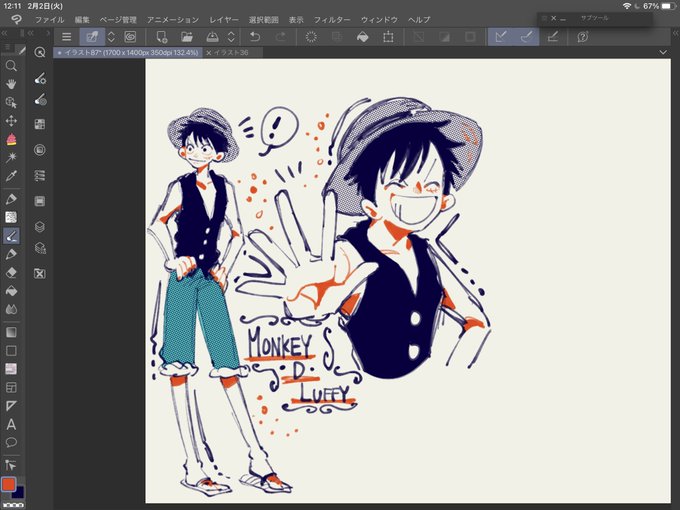Click the Clip Studio logo menu
Viewport: 680px width, 510px height.
16,20
